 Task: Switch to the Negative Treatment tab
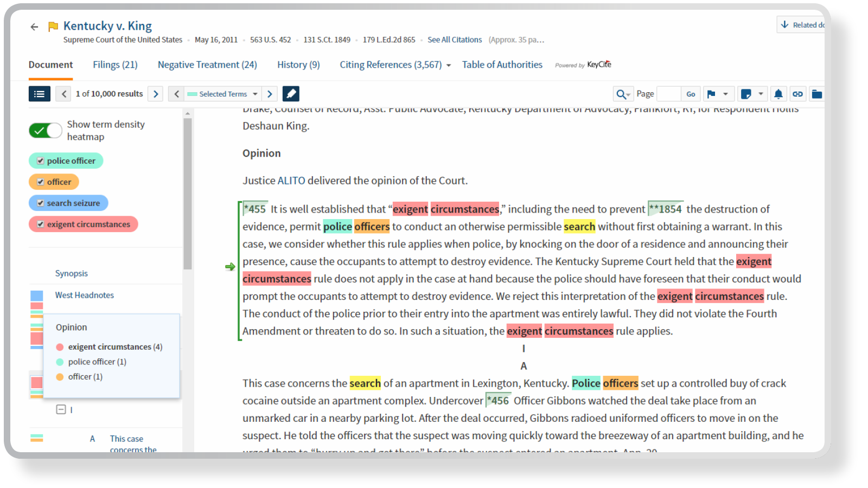tap(207, 65)
